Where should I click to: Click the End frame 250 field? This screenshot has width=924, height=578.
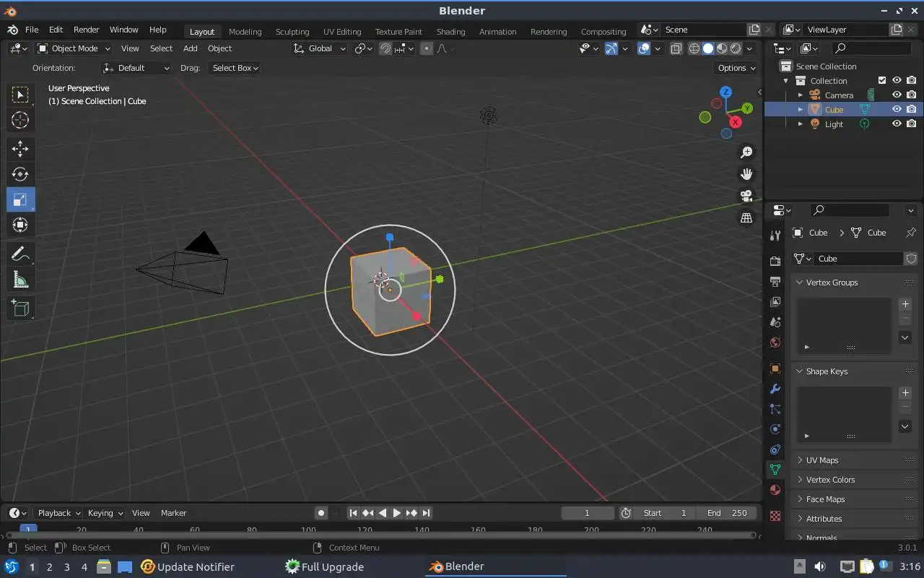coord(728,513)
